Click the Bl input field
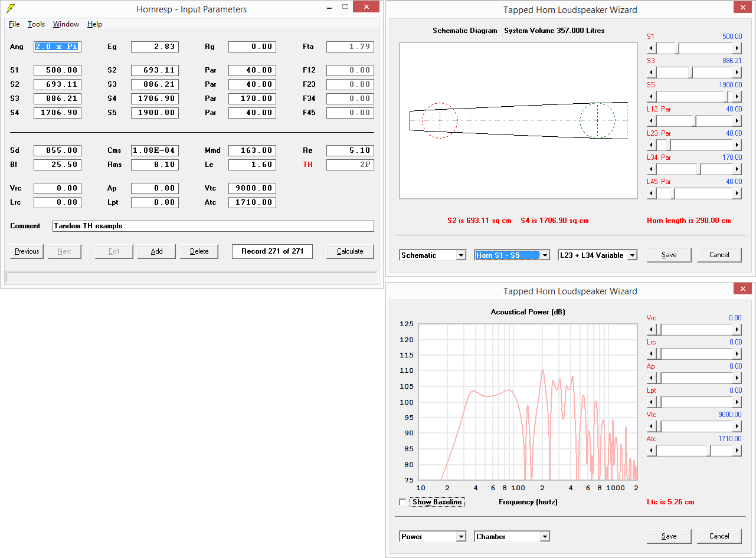Viewport: 756px width, 558px height. point(57,165)
